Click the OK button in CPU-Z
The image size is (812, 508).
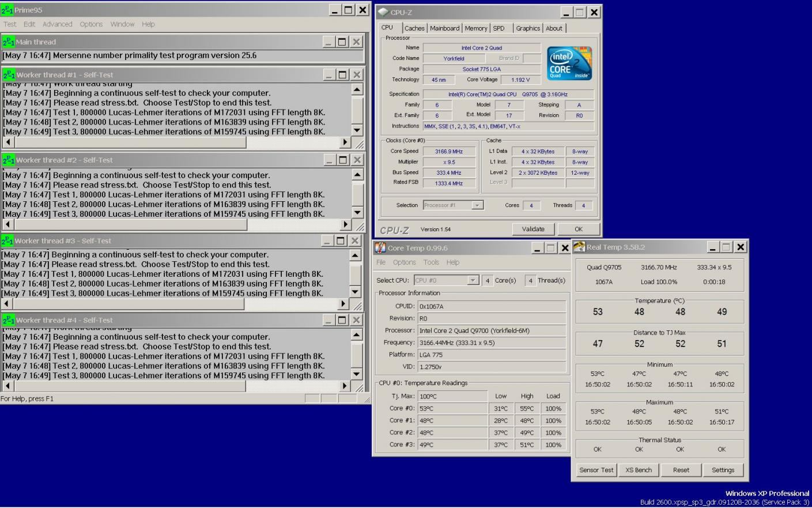click(x=579, y=229)
